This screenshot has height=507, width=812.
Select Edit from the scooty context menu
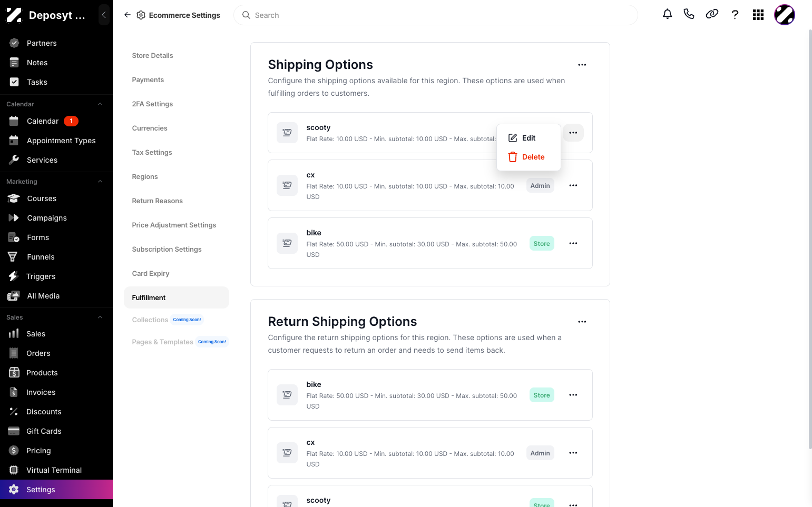[x=529, y=138]
